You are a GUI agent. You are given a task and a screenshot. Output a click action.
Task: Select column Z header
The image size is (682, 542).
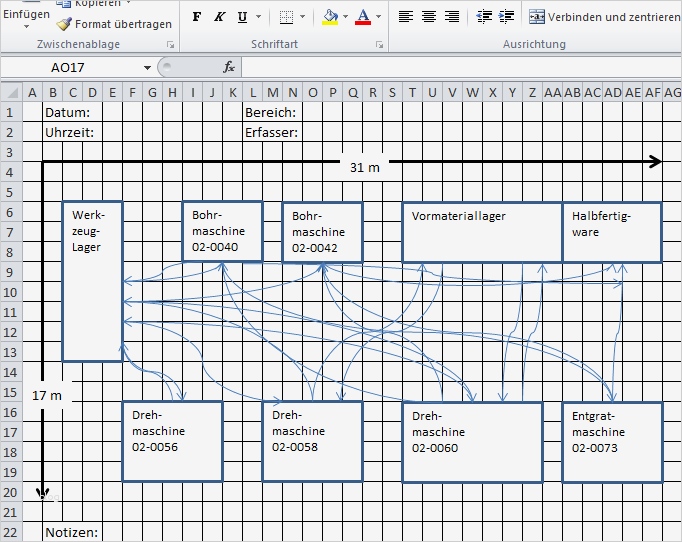[532, 93]
